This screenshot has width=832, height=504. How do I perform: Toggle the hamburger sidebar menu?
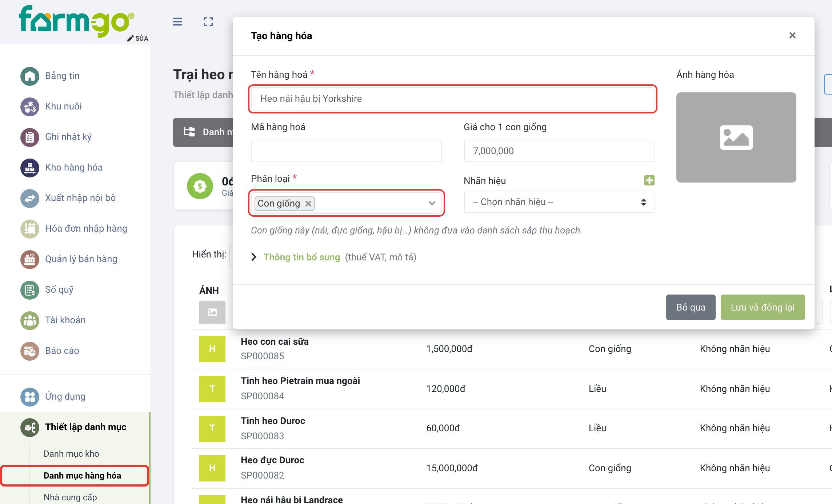tap(177, 22)
